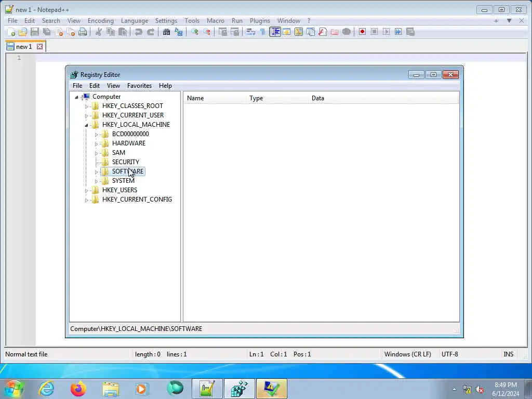Open Notepad++ Plugins menu
Viewport: 532px width, 399px height.
tap(260, 21)
